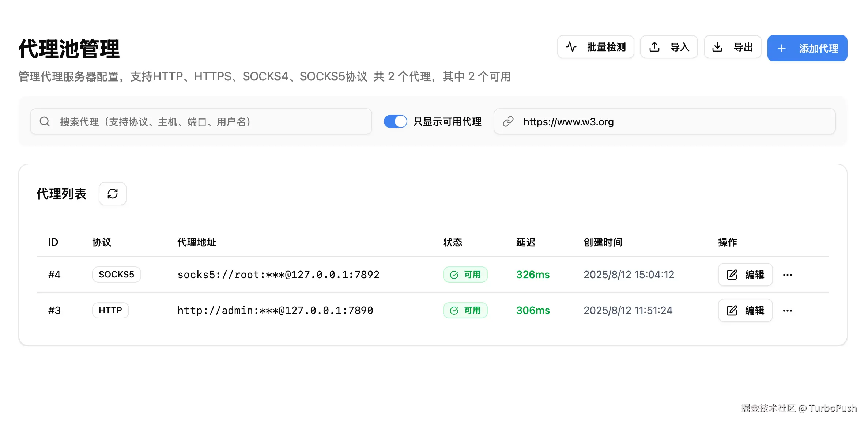The height and width of the screenshot is (424, 868).
Task: Click the 延迟 column header
Action: click(x=526, y=242)
